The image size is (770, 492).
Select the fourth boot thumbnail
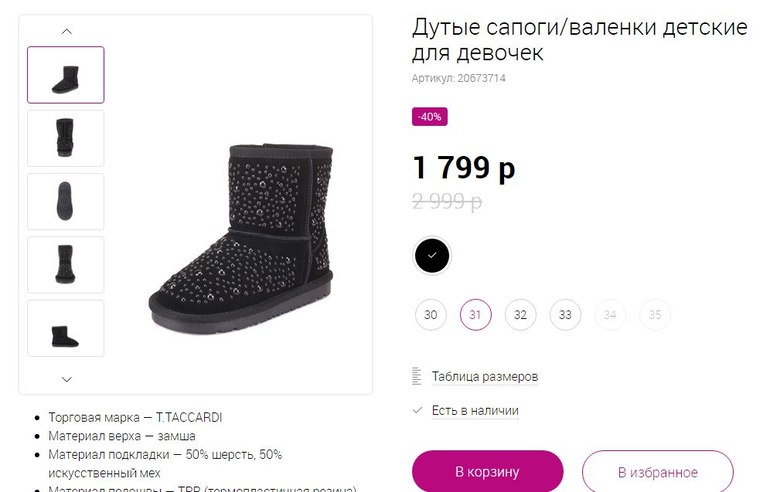pyautogui.click(x=66, y=264)
